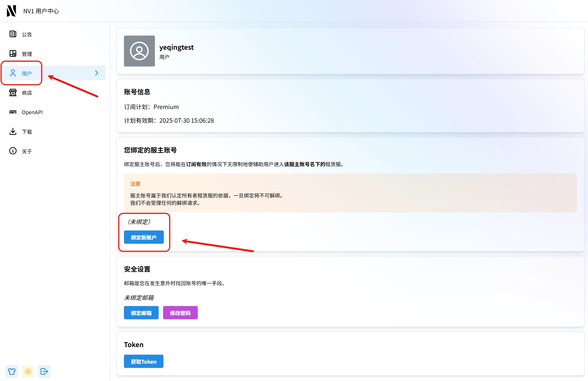Click the shirt theme icon
The height and width of the screenshot is (381, 588).
coord(12,371)
